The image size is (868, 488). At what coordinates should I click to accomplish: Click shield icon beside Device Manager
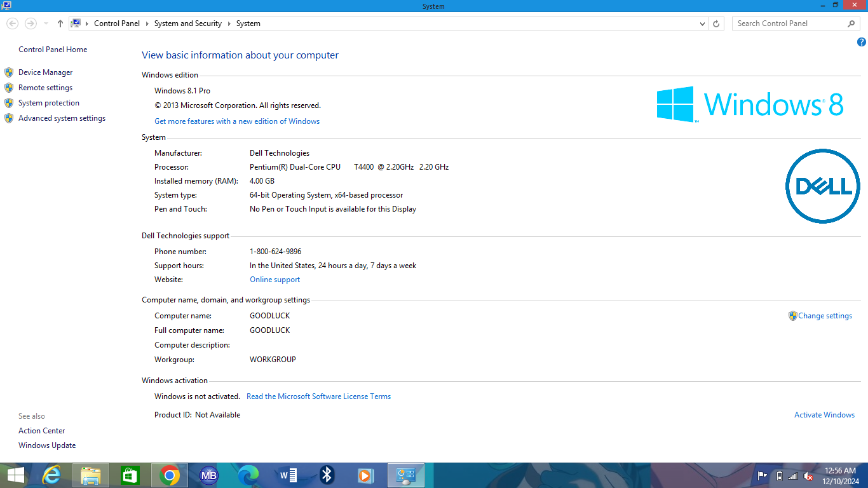tap(9, 72)
